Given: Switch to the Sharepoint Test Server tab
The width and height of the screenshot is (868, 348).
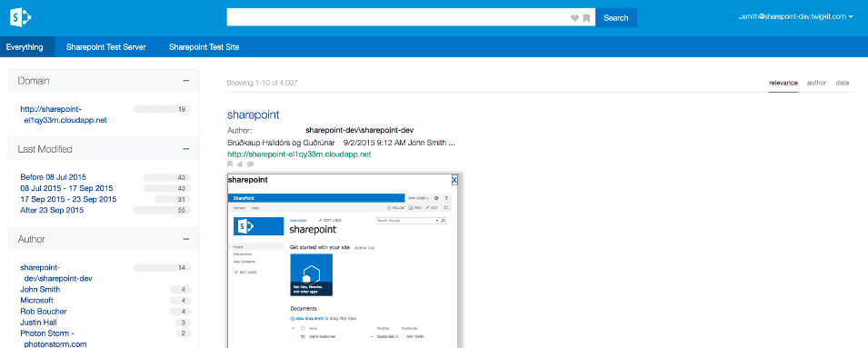Looking at the screenshot, I should (106, 47).
